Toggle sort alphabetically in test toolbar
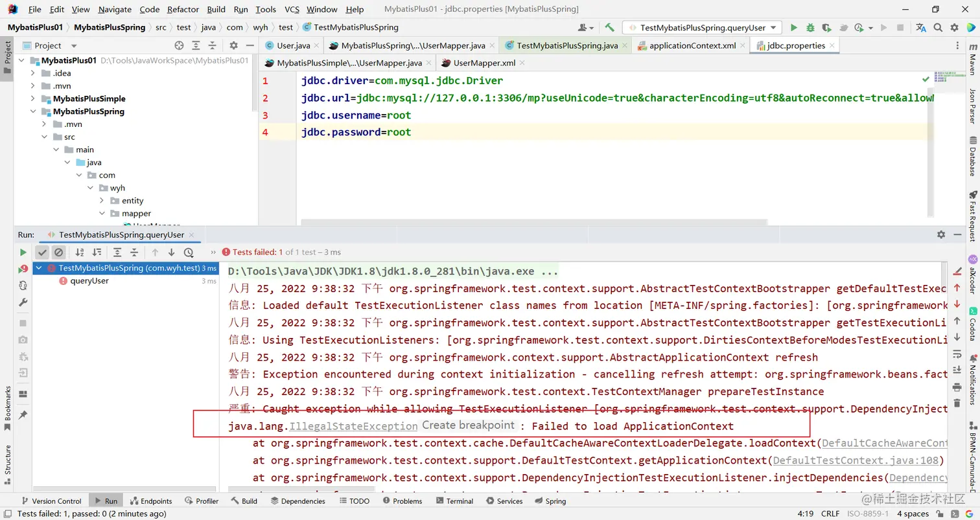This screenshot has width=980, height=520. tap(80, 253)
